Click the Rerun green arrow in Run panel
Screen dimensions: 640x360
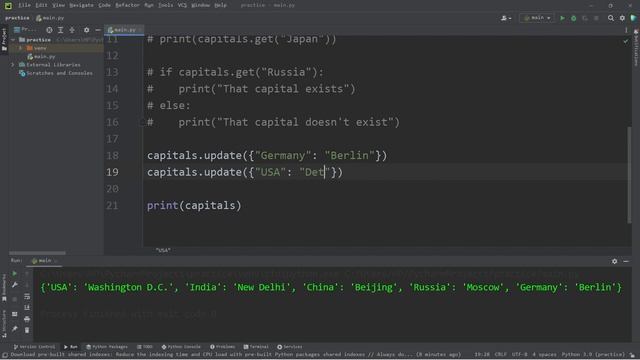coord(15,273)
